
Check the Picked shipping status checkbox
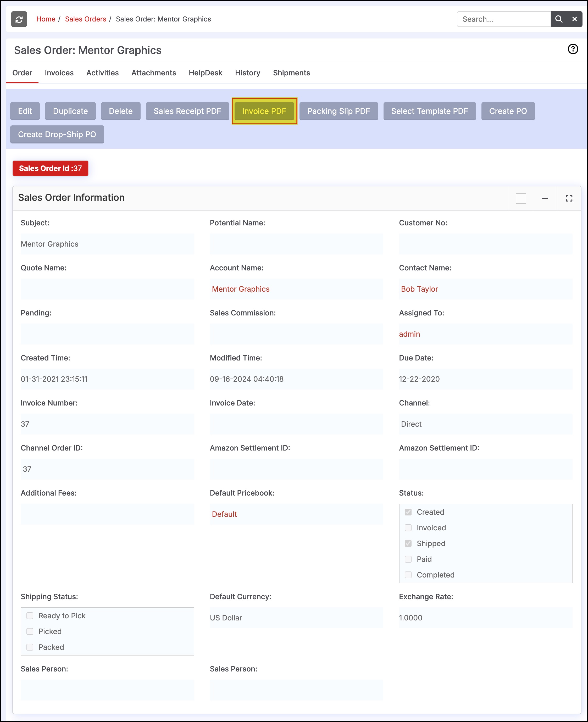click(30, 631)
